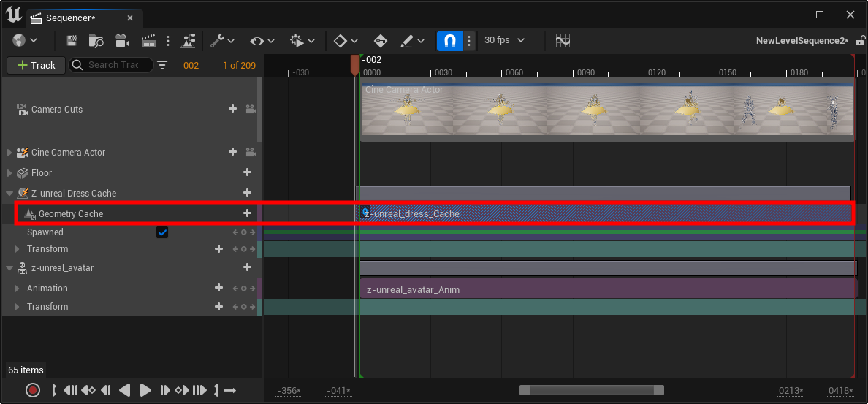Open the track filter icon
The width and height of the screenshot is (868, 404).
click(162, 65)
